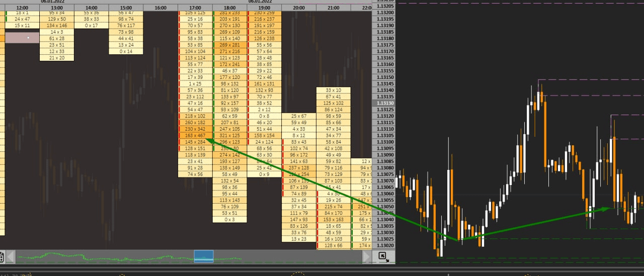The image size is (644, 276).
Task: Select the 17:00 time column header
Action: (195, 8)
